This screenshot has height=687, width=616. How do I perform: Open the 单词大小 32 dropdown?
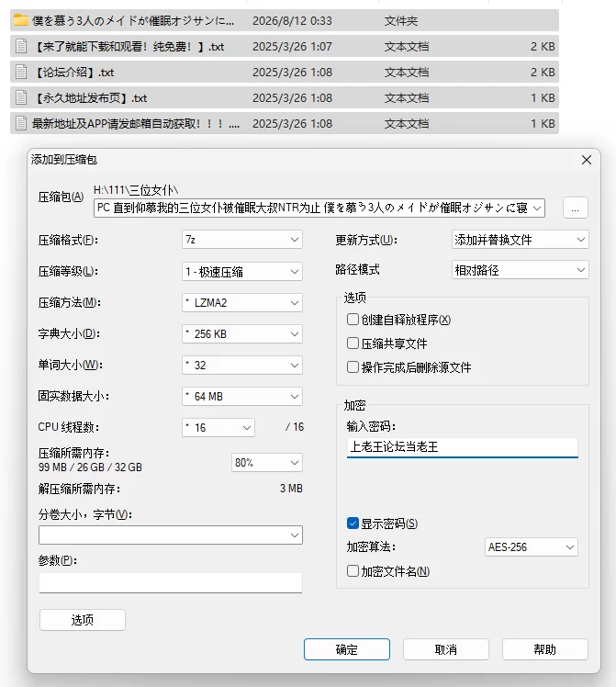pos(242,365)
